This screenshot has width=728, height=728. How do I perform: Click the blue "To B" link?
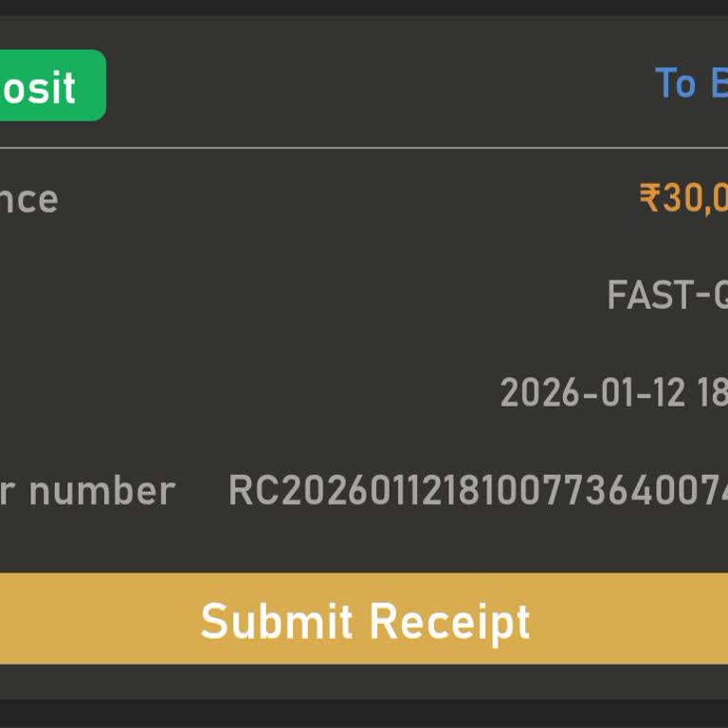pyautogui.click(x=691, y=83)
